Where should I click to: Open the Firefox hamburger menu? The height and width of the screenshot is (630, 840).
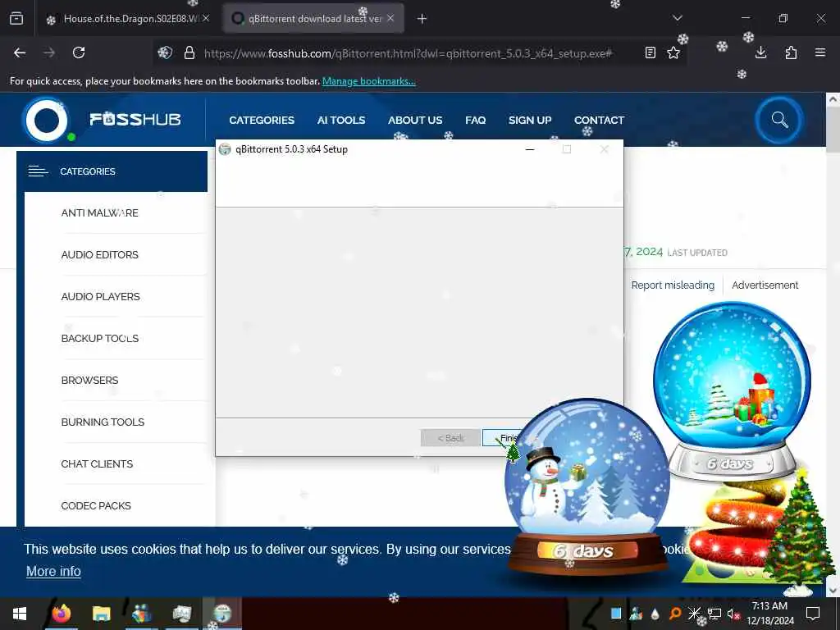coord(820,52)
